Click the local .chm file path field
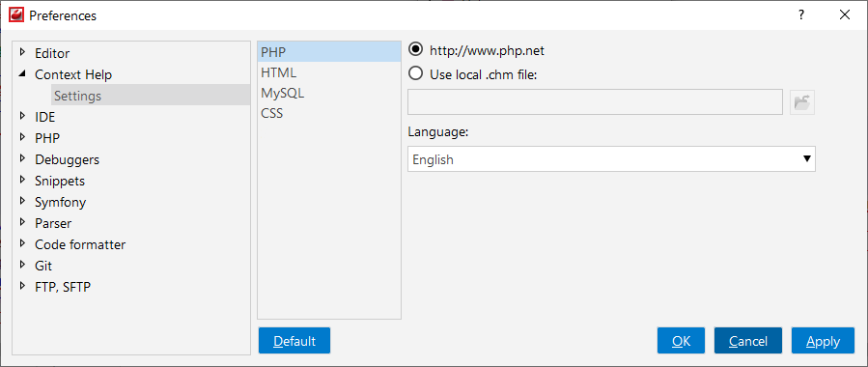868x367 pixels. (595, 102)
